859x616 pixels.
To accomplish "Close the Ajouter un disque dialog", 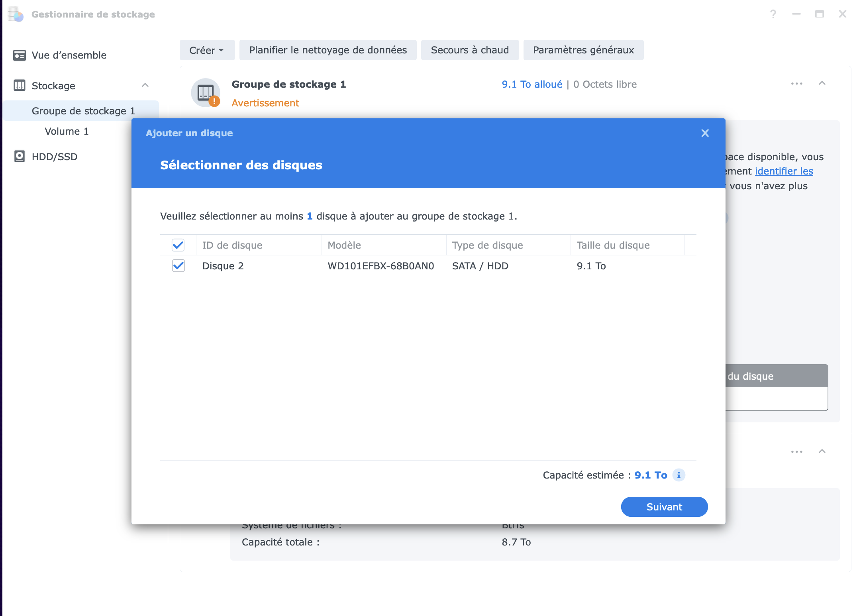I will click(x=705, y=133).
